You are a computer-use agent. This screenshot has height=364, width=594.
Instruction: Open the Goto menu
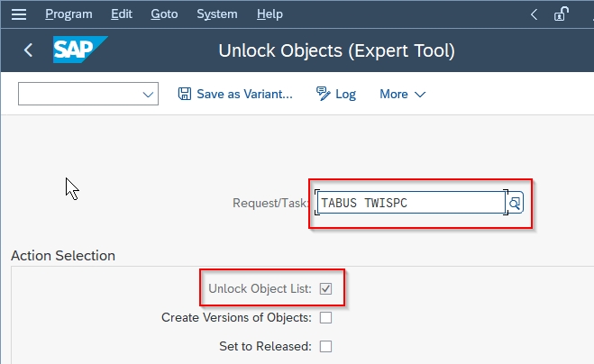164,14
